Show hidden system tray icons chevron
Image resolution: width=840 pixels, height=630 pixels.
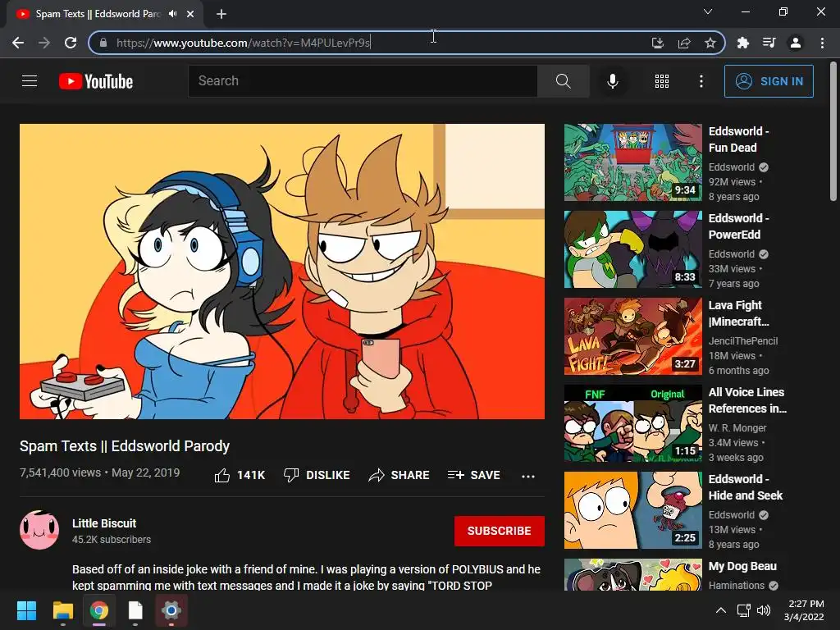tap(721, 610)
